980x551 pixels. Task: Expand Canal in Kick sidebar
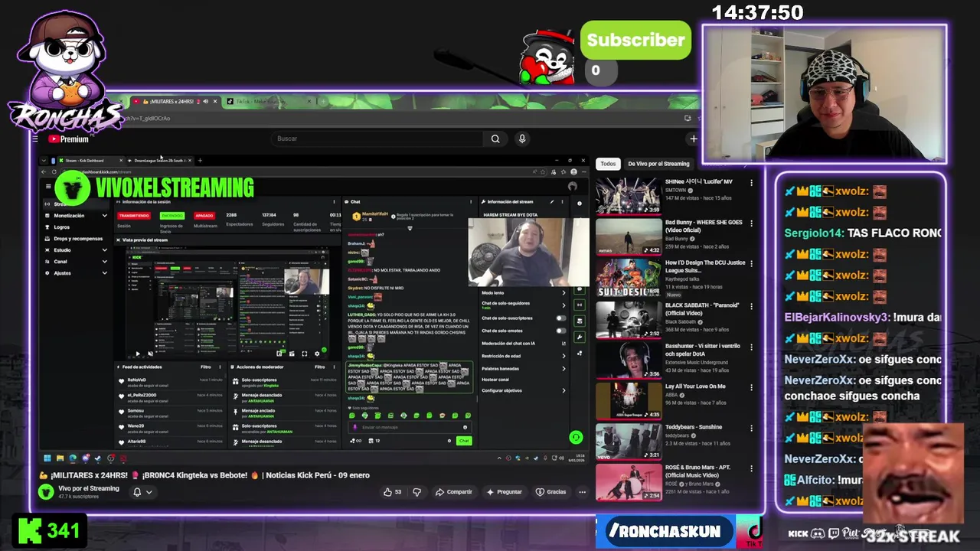click(104, 262)
